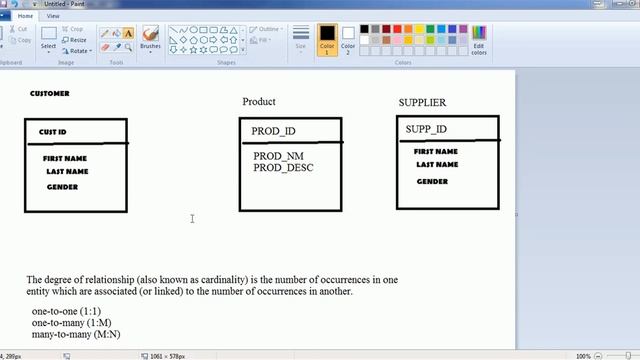The image size is (640, 360).
Task: Click the PROD_ID text on canvas
Action: (x=273, y=131)
